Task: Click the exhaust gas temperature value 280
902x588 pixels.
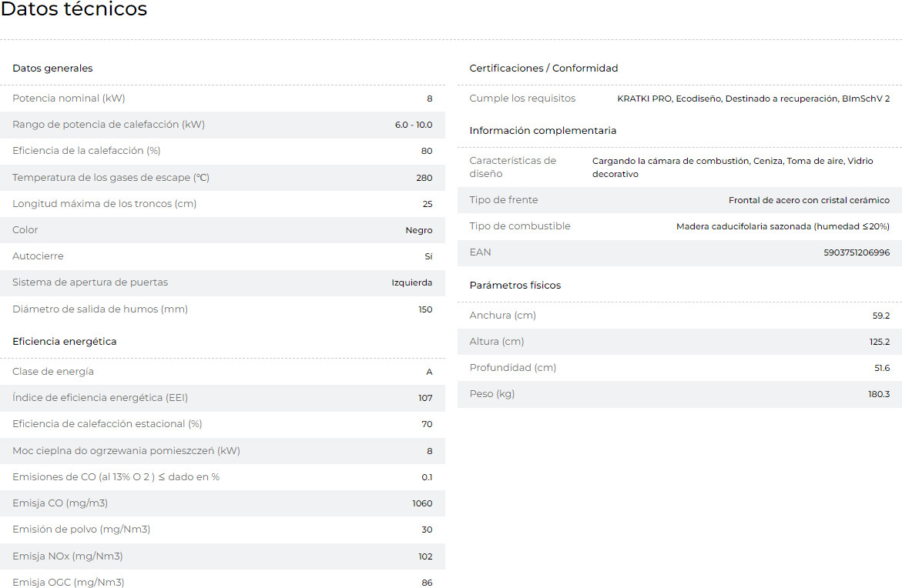Action: (424, 178)
